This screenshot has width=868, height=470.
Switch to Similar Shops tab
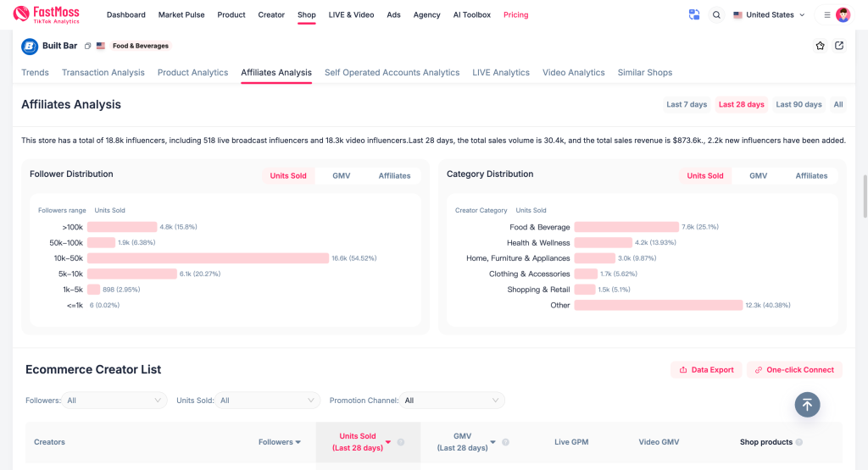645,73
